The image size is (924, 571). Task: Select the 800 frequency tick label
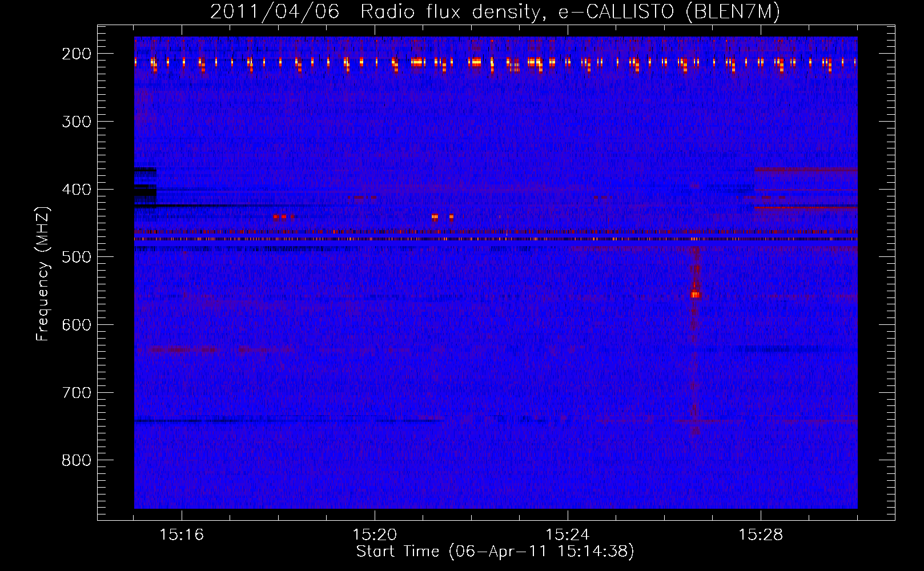(76, 460)
